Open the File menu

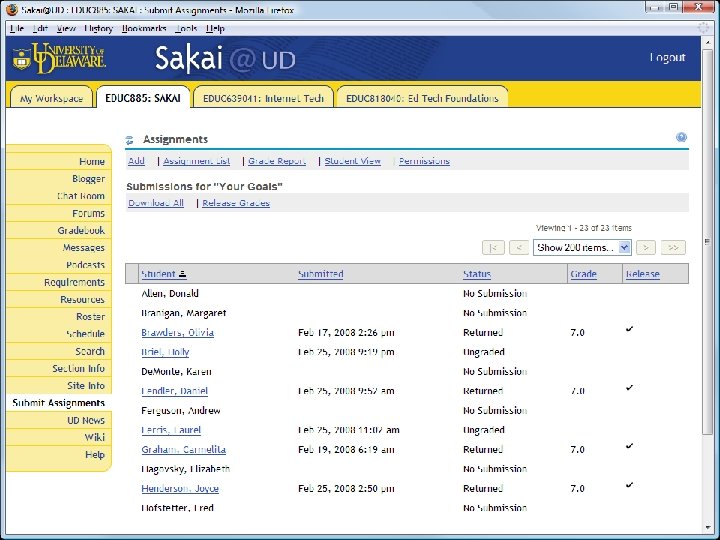pos(17,28)
